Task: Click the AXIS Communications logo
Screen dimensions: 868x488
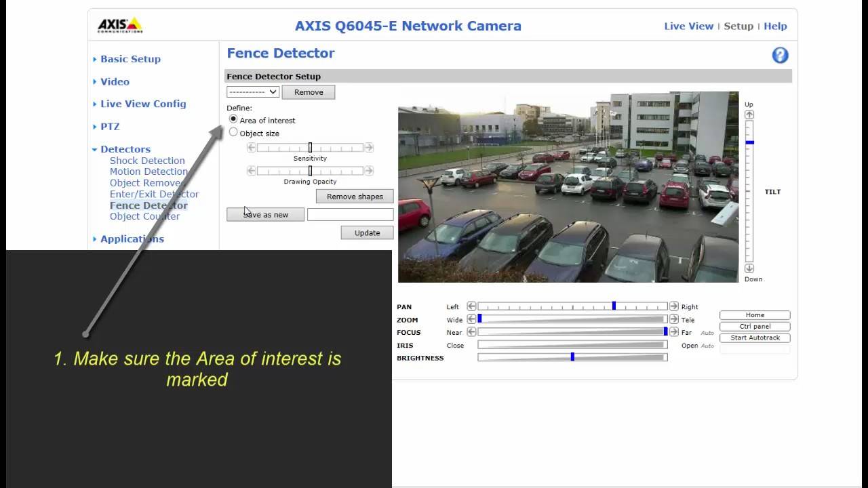Action: pos(120,26)
